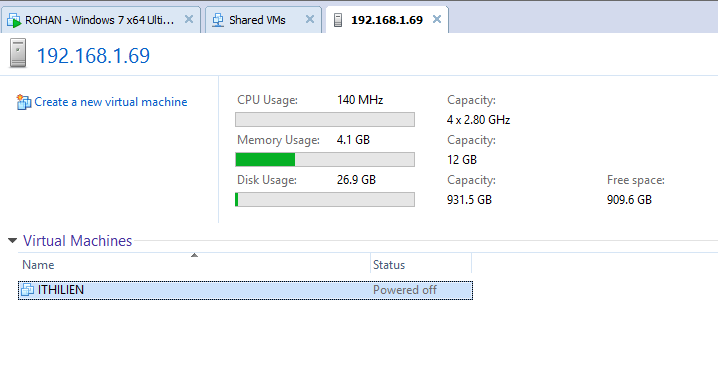The height and width of the screenshot is (378, 718).
Task: Collapse the Virtual Machines section triangle
Action: tap(12, 241)
